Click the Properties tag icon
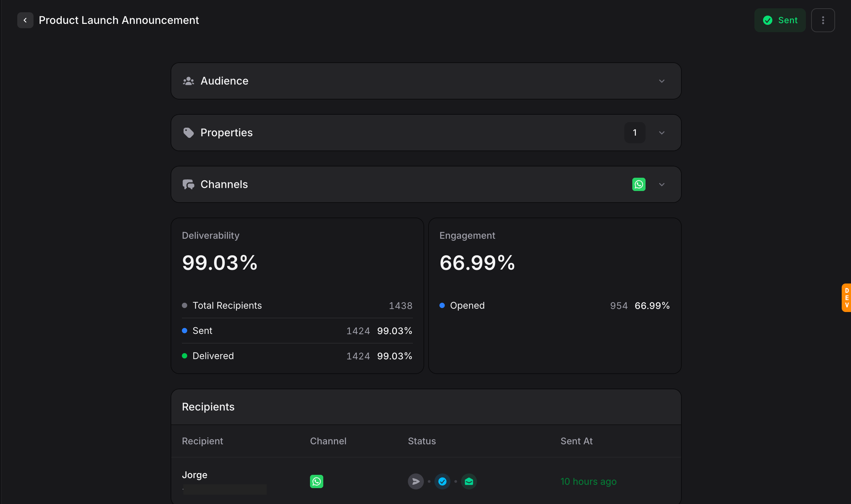 tap(189, 132)
